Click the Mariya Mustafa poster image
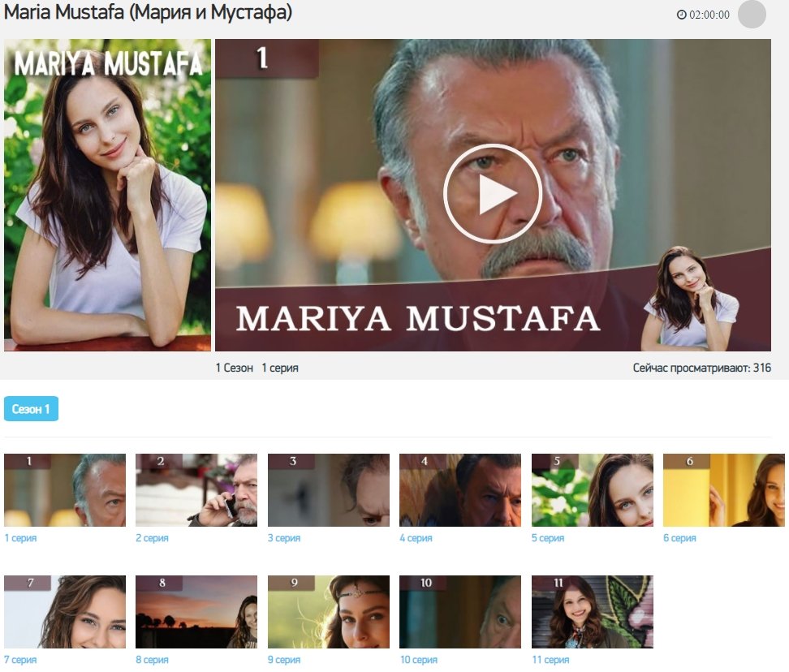Screen dimensions: 789x672 108,195
